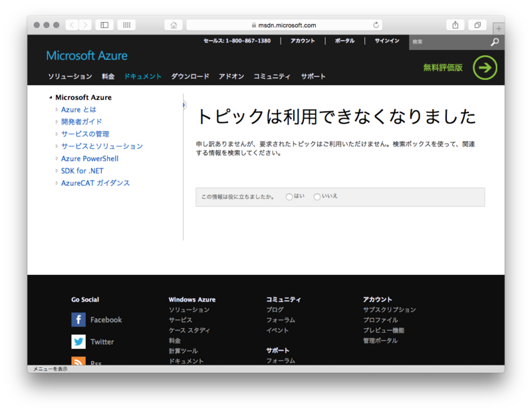The width and height of the screenshot is (532, 412).
Task: Open the ドキュメント nav menu
Action: (143, 77)
